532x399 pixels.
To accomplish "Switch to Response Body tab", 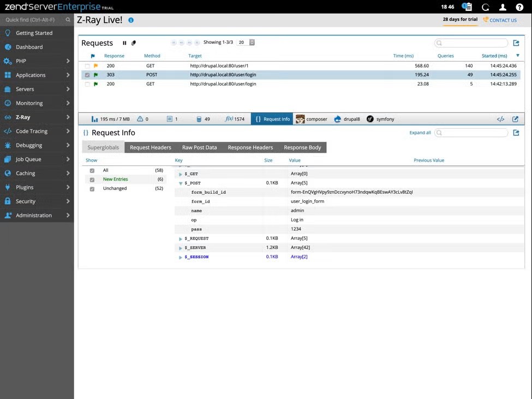I will (302, 147).
